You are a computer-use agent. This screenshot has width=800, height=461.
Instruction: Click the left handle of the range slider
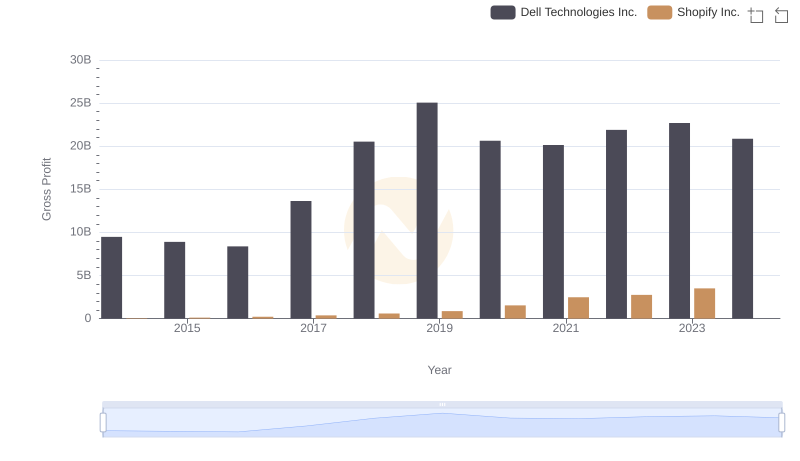pos(103,423)
